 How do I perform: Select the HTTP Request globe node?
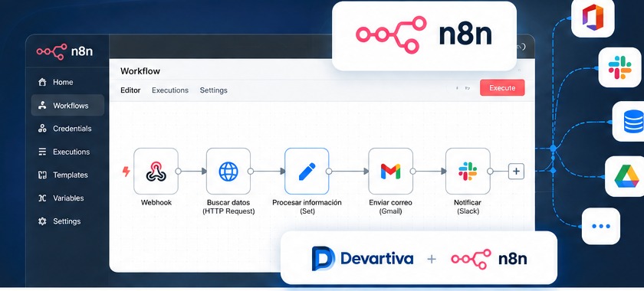[228, 171]
